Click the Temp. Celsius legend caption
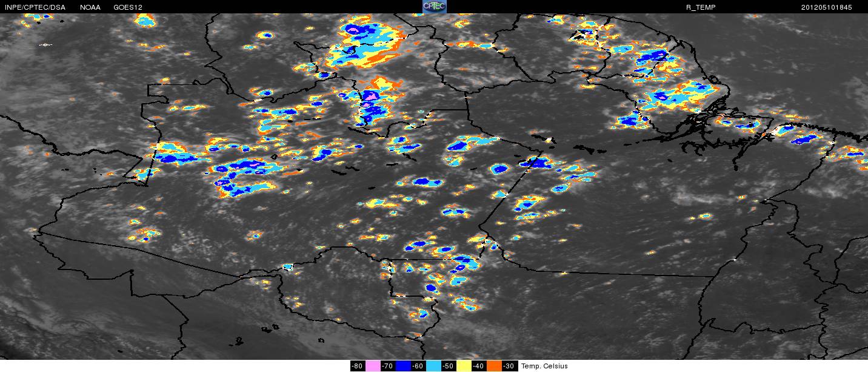Viewport: 868px width, 372px height. tap(544, 366)
